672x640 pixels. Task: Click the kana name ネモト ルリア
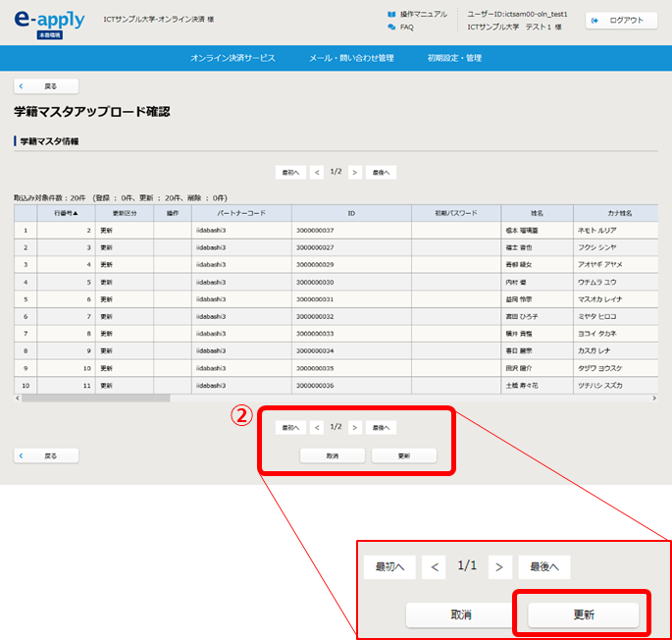coord(597,231)
